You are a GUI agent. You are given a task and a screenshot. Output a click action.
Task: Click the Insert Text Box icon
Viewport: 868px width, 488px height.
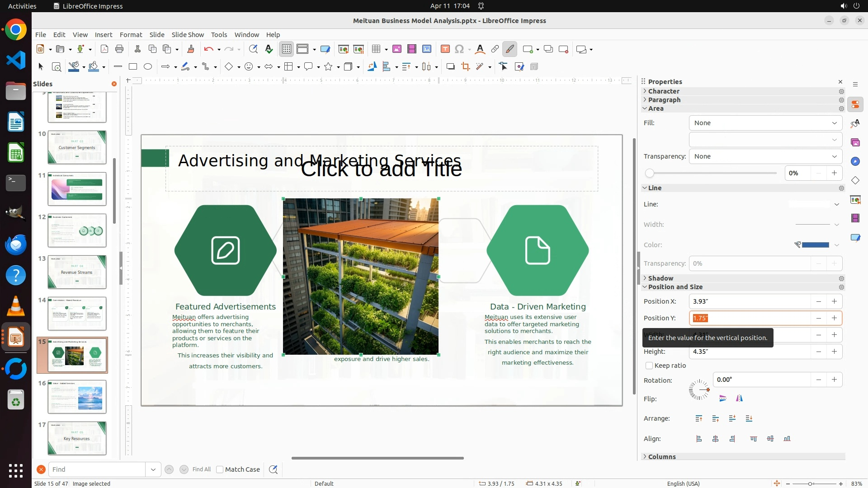(445, 49)
